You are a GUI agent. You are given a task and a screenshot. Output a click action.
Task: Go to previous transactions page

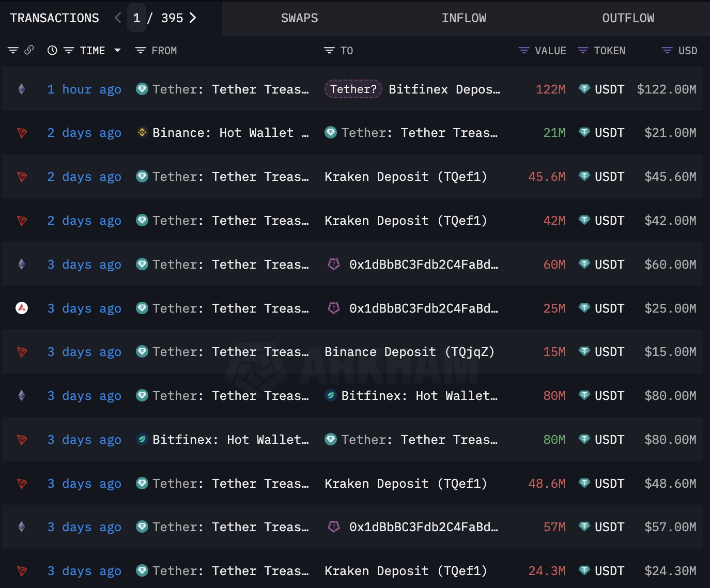[118, 18]
